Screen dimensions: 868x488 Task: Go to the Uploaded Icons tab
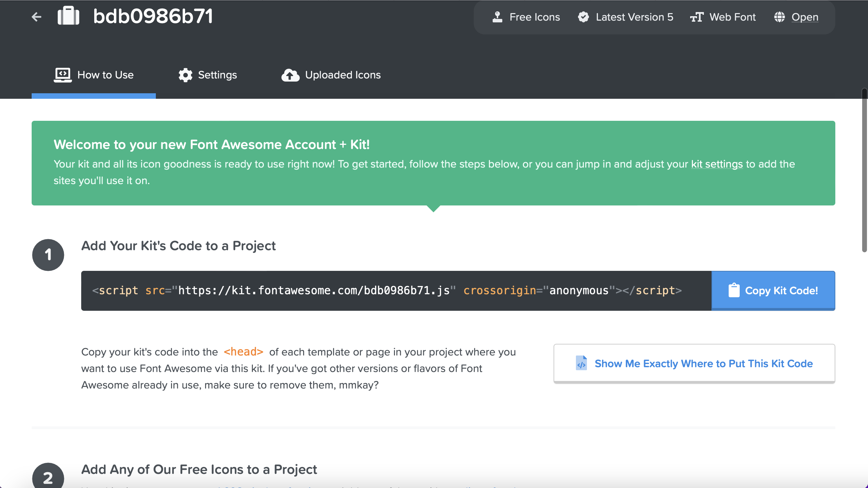coord(331,75)
